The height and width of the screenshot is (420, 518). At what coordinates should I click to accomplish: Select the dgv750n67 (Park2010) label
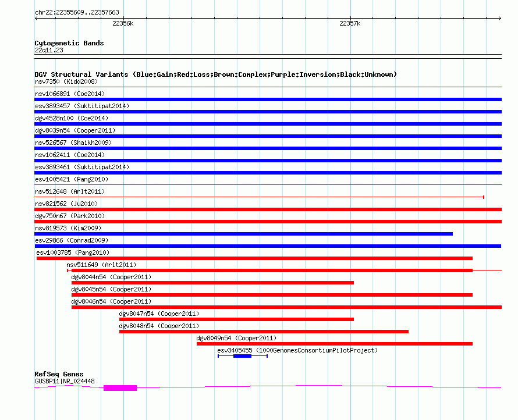coord(70,216)
